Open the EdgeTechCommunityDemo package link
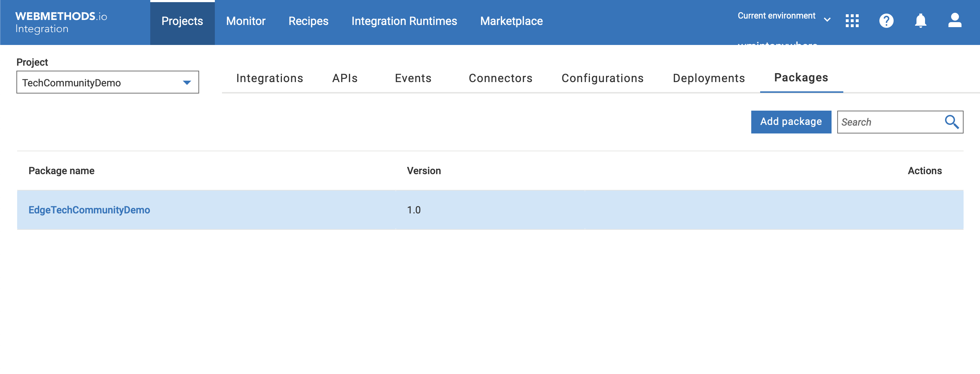 pos(90,209)
